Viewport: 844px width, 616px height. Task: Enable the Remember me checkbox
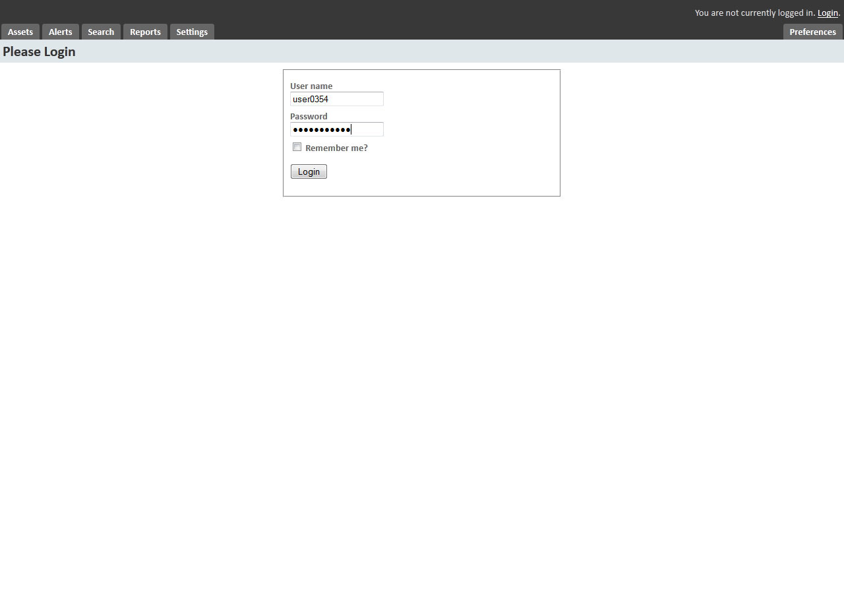pyautogui.click(x=297, y=146)
